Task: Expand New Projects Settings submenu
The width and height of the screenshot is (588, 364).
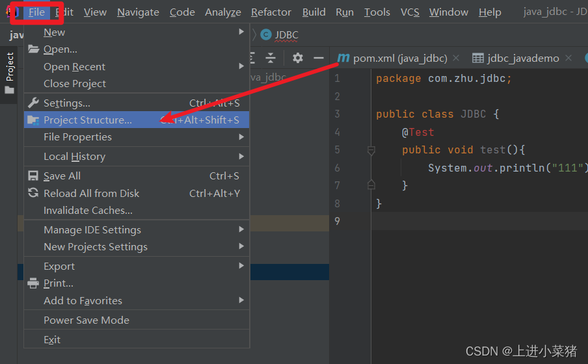Action: [x=137, y=246]
